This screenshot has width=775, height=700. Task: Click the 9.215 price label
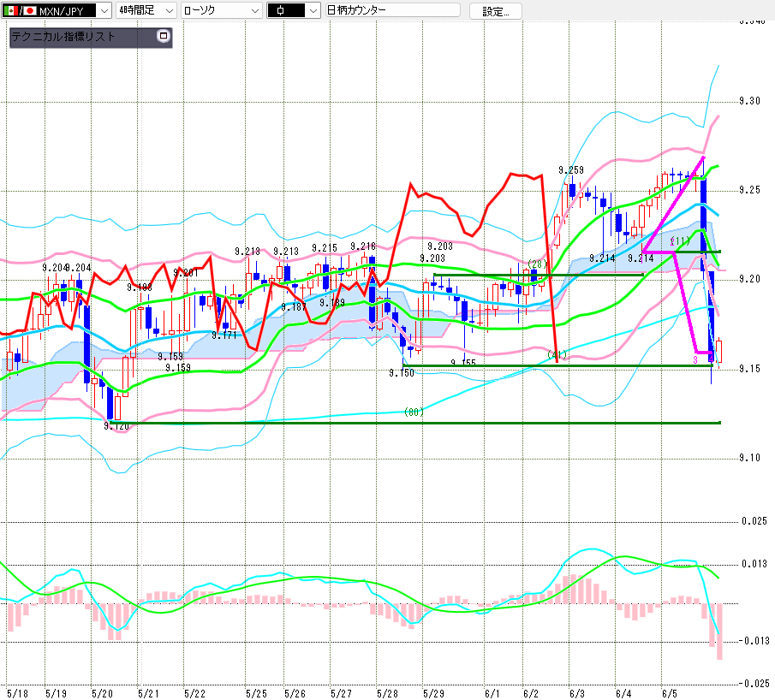[x=325, y=248]
